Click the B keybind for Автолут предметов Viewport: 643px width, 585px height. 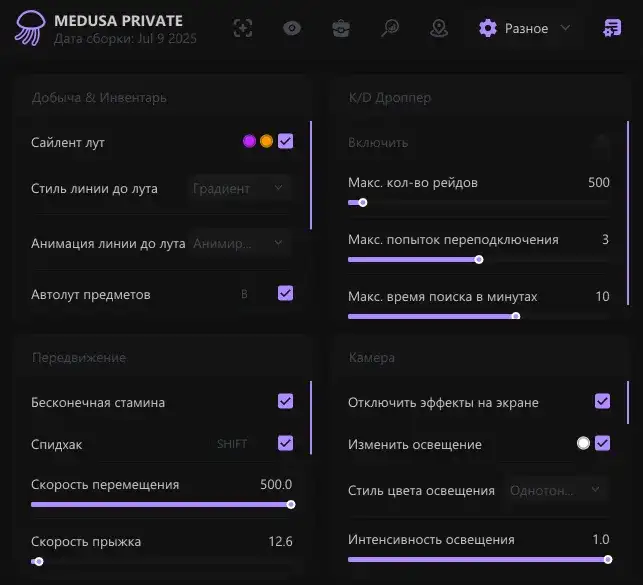244,294
